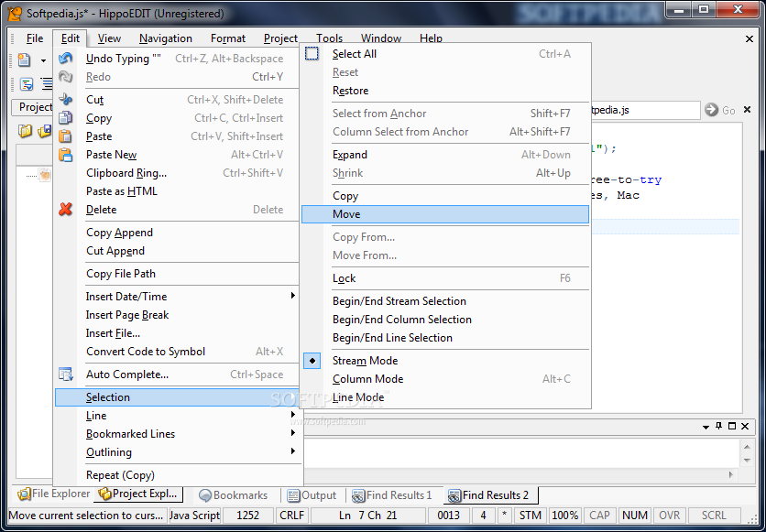Click the red Delete X icon
The width and height of the screenshot is (766, 532).
pyautogui.click(x=65, y=210)
